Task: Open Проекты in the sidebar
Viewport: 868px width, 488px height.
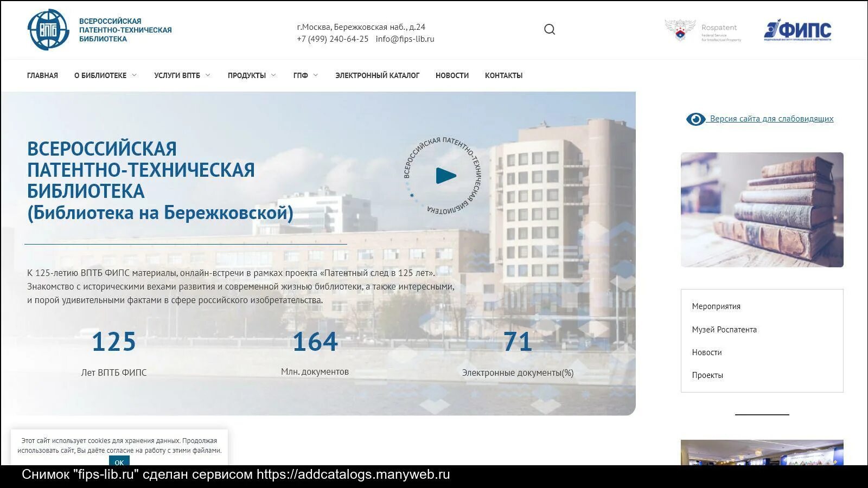Action: pyautogui.click(x=707, y=375)
